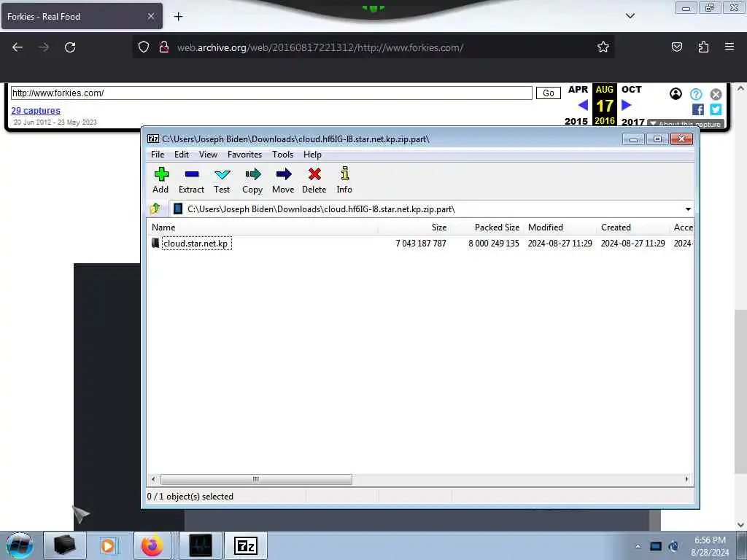Open the tracking protection shield icon
747x560 pixels.
[x=144, y=47]
